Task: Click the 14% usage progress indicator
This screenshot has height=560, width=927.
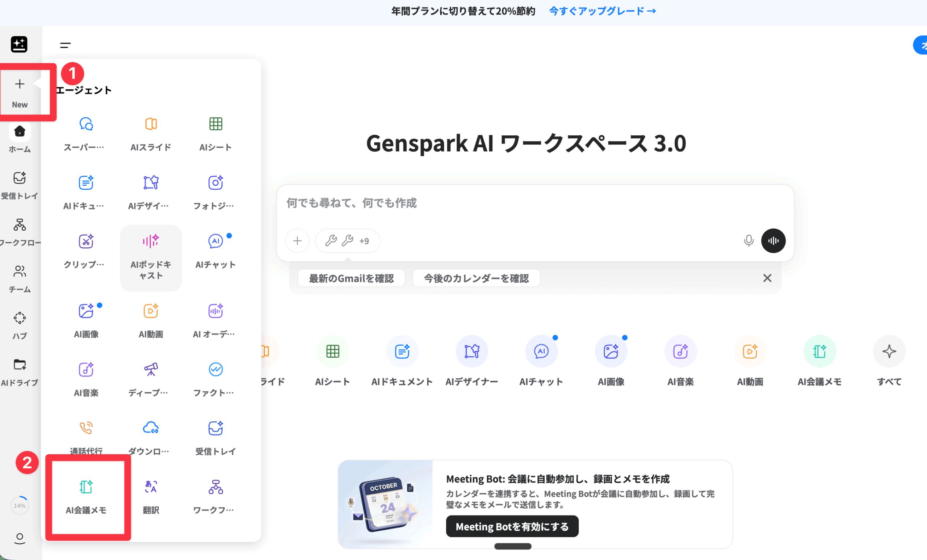Action: coord(20,505)
